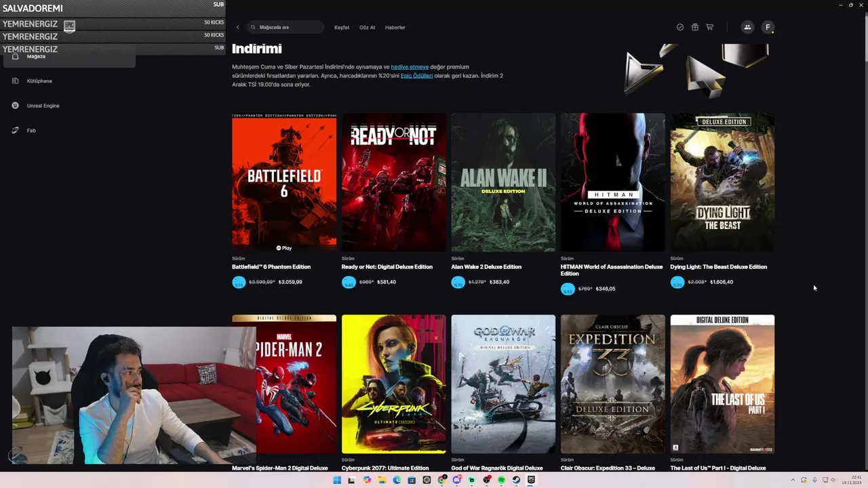This screenshot has height=488, width=868.
Task: Click the Battlefield 6 cover art
Action: pos(284,182)
